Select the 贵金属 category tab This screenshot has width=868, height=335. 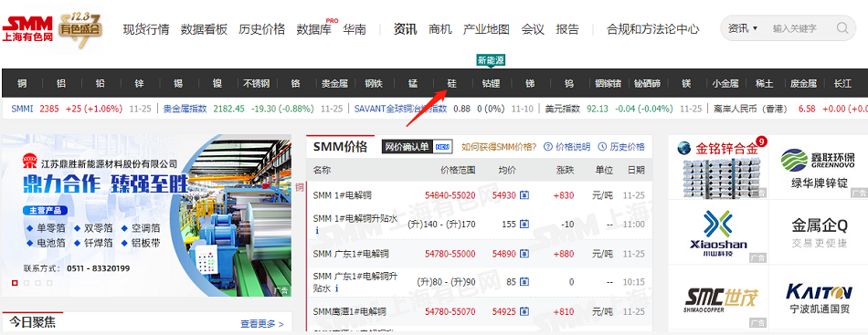(x=334, y=83)
